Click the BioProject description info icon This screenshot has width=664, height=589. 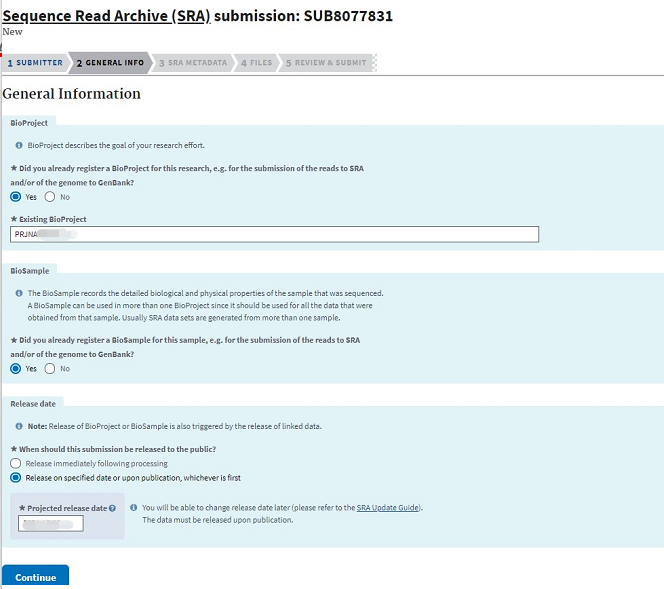(19, 145)
